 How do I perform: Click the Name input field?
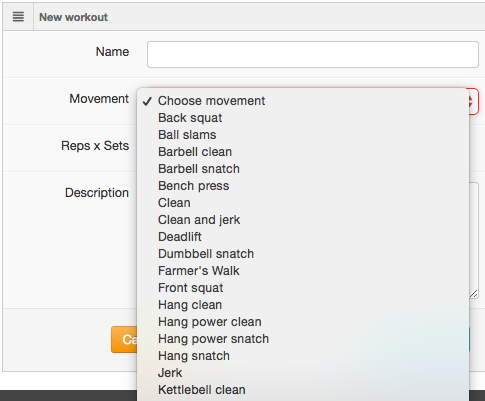[313, 54]
